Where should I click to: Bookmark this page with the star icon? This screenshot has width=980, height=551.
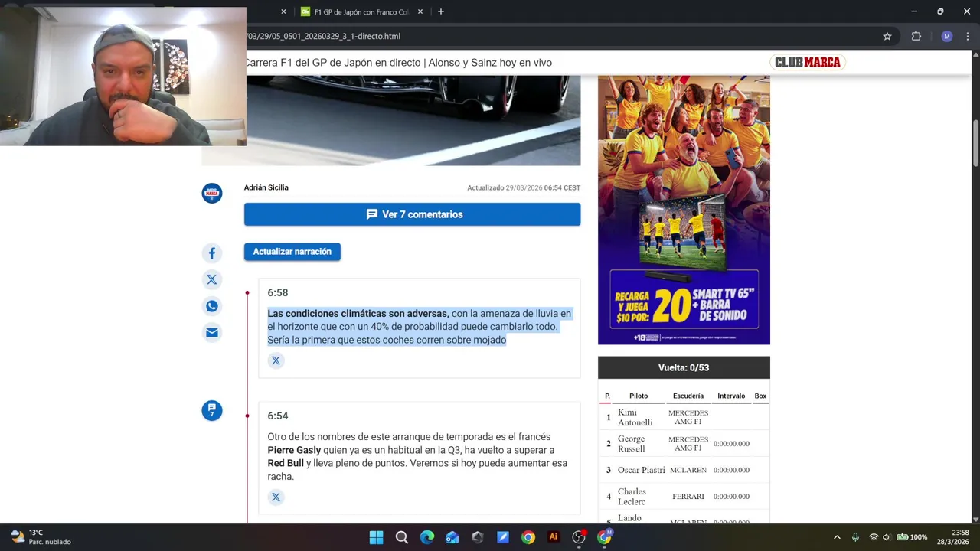click(x=887, y=36)
